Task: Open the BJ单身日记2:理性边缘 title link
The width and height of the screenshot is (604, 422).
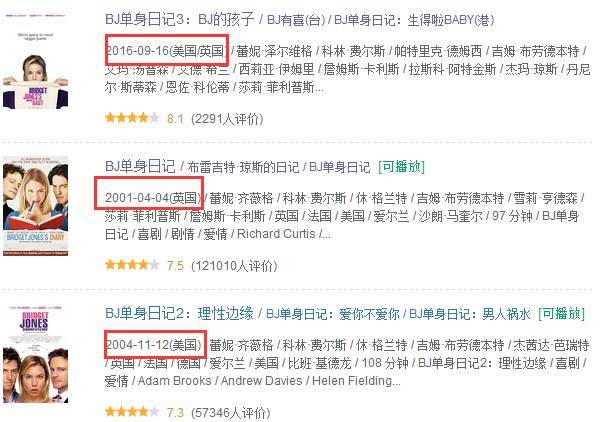Action: pyautogui.click(x=180, y=313)
